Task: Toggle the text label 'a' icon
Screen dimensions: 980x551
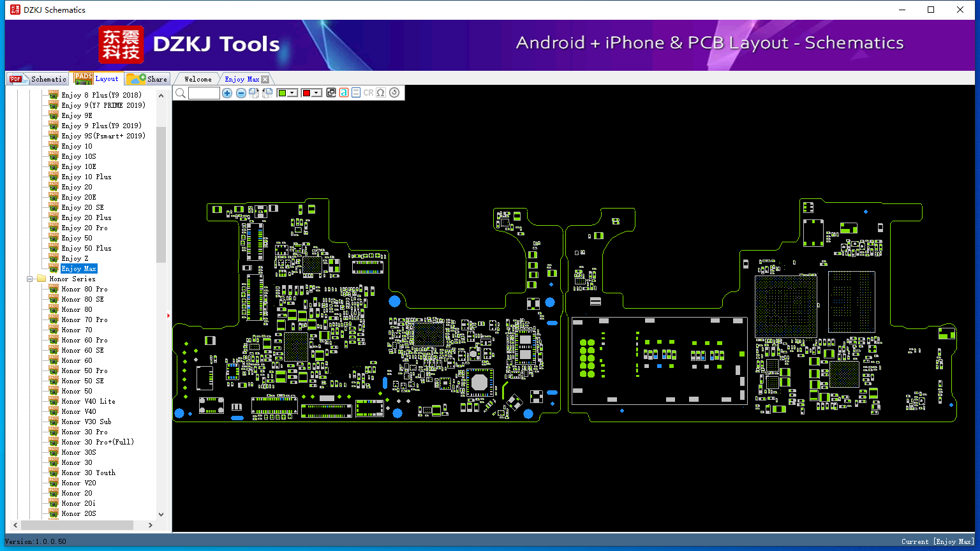Action: [343, 92]
